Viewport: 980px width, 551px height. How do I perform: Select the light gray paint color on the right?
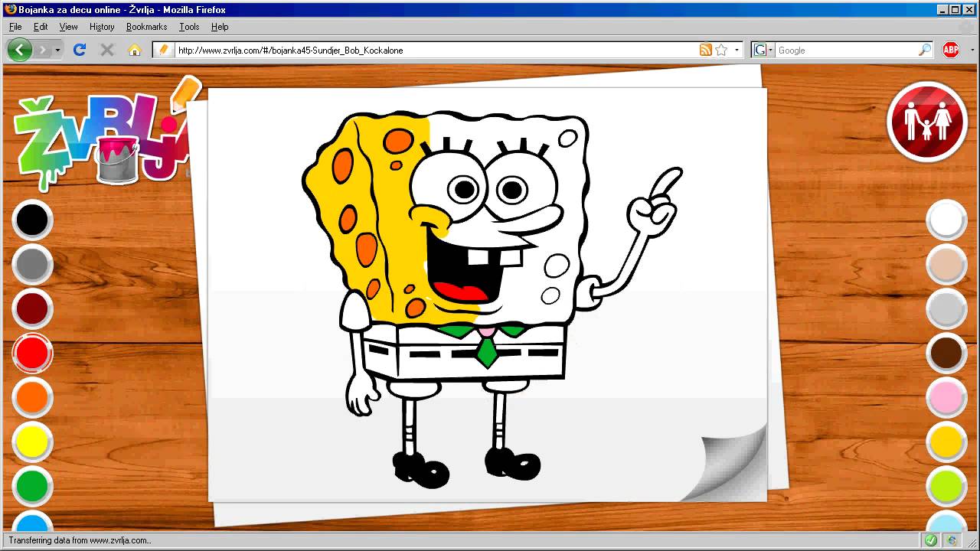(x=946, y=309)
